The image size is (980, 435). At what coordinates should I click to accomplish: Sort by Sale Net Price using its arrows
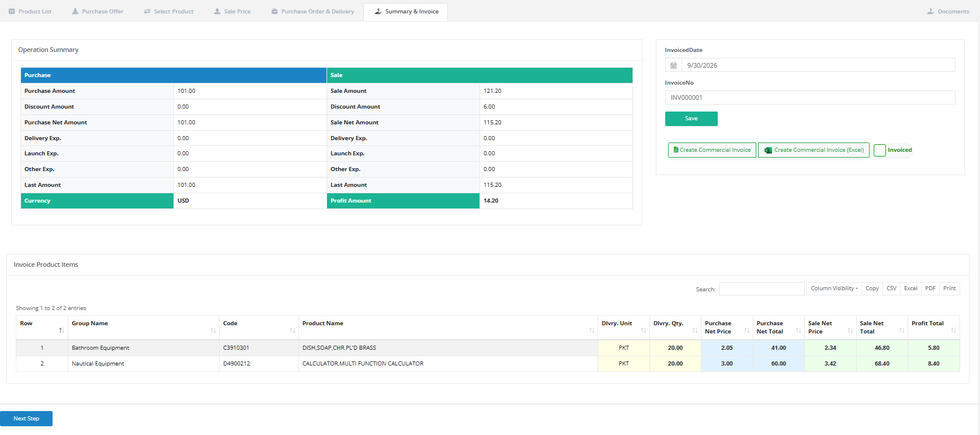[x=850, y=330]
